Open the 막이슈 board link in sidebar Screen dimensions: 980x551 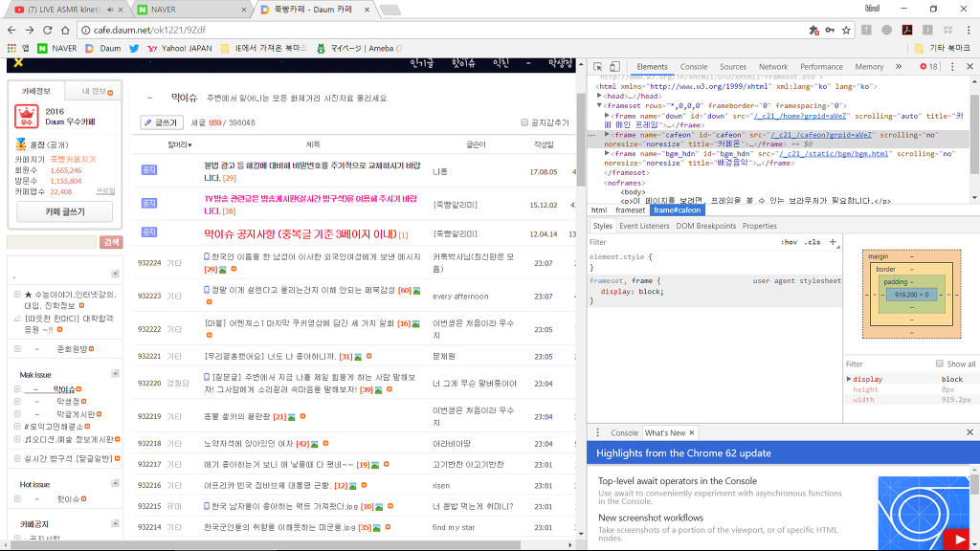[64, 389]
